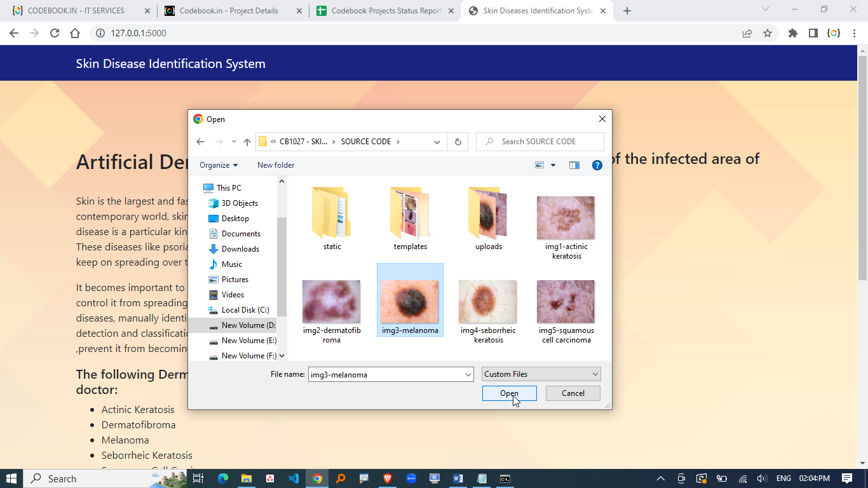This screenshot has width=868, height=488.
Task: Click the Chrome Home button
Action: pos(75,33)
